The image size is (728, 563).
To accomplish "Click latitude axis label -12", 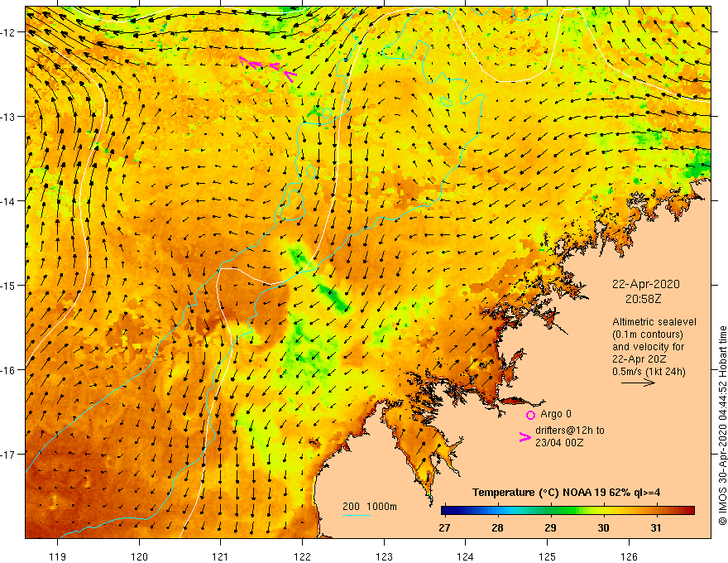I will point(8,32).
